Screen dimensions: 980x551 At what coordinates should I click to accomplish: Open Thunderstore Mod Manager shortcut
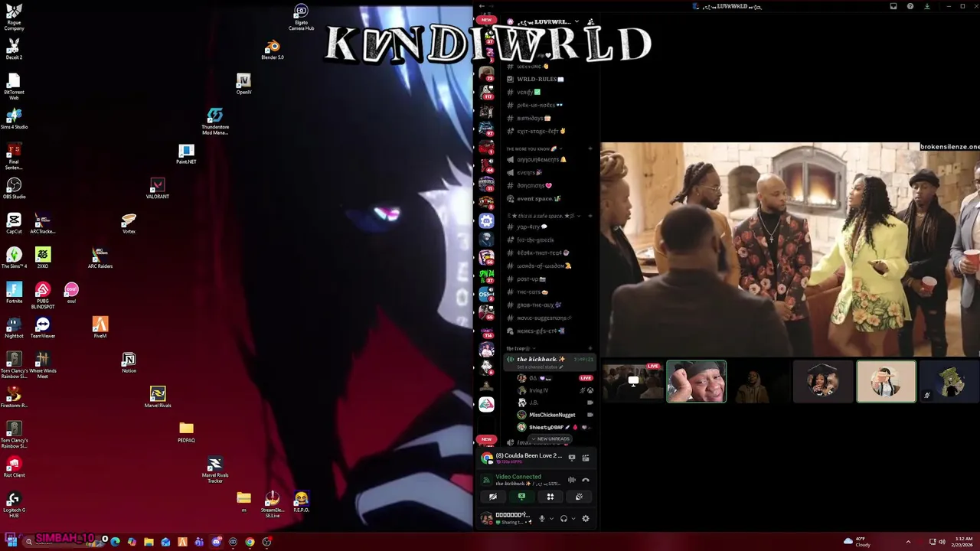215,122
